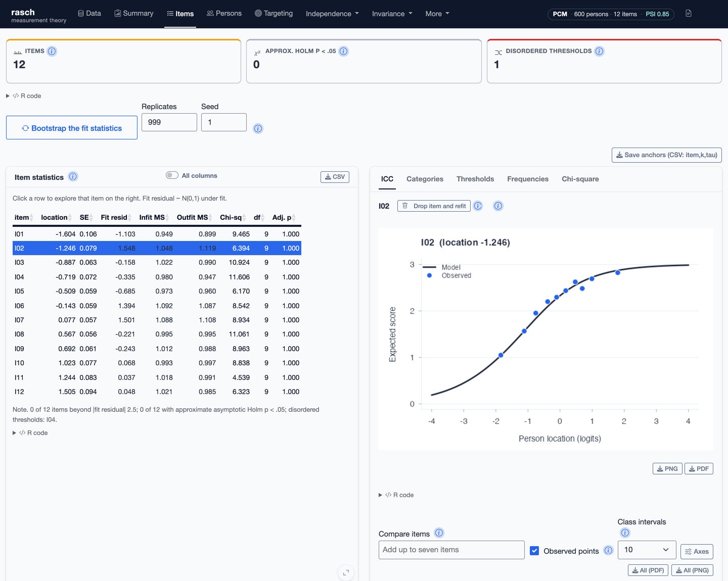Switch to the Frequencies tab
This screenshot has width=728, height=581.
tap(528, 179)
